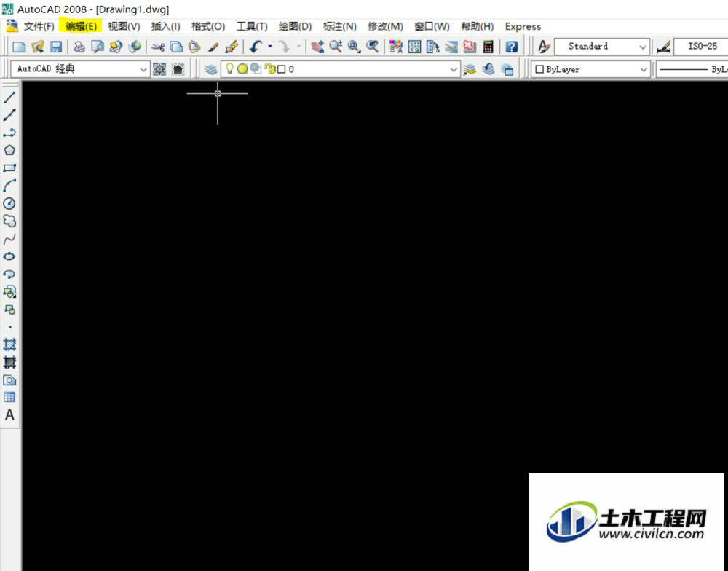This screenshot has width=728, height=571.
Task: Cut selection with the scissors icon
Action: point(158,47)
